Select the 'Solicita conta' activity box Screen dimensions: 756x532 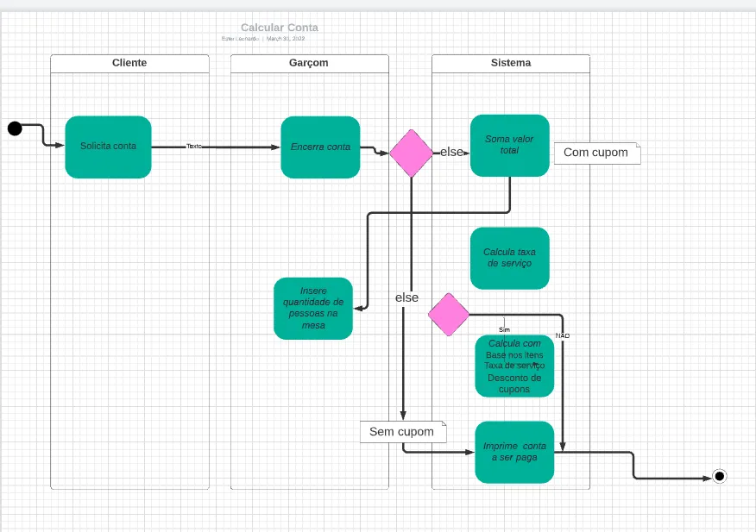pos(108,147)
